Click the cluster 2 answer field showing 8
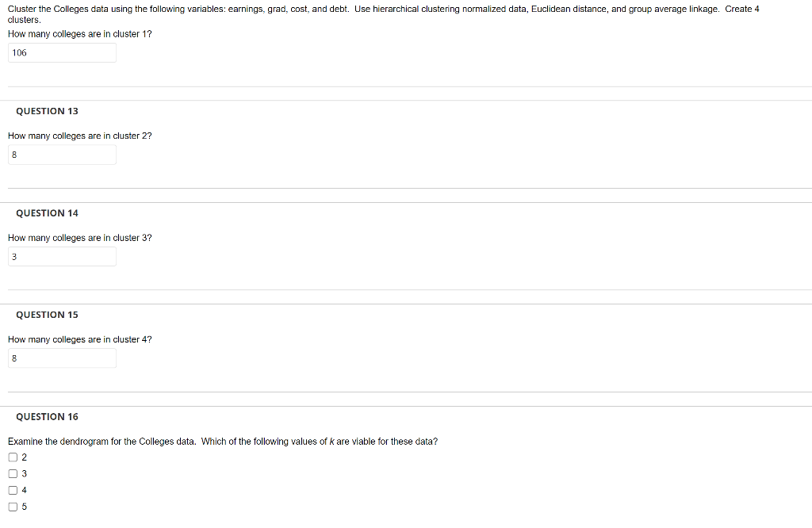The height and width of the screenshot is (528, 812). tap(61, 155)
